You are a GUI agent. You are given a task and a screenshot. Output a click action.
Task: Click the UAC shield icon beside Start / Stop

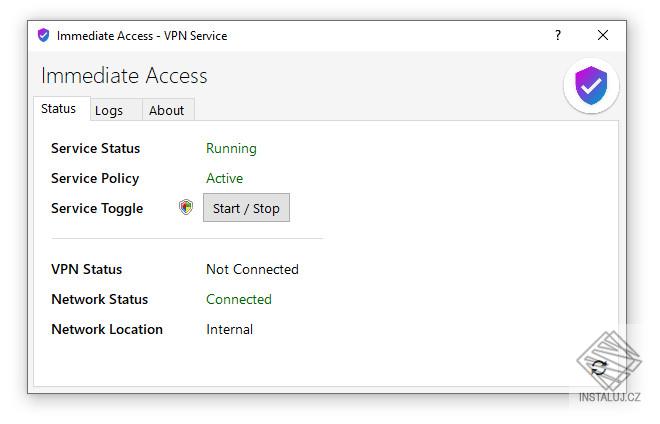point(186,208)
